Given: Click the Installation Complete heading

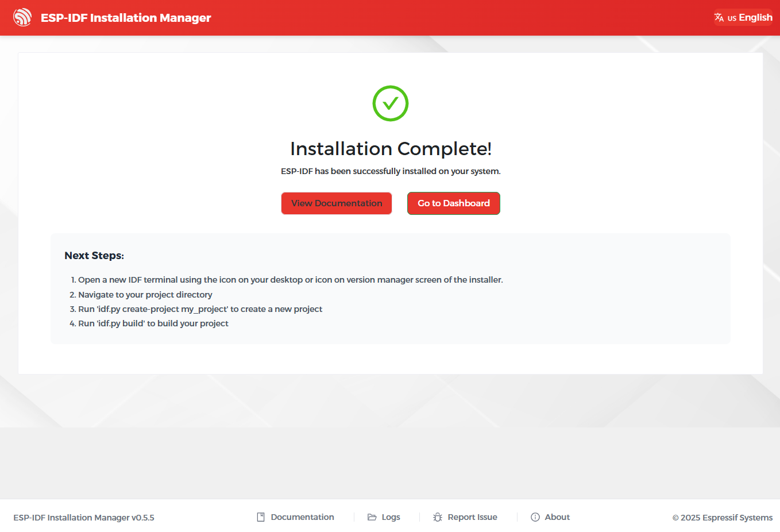Looking at the screenshot, I should (391, 148).
